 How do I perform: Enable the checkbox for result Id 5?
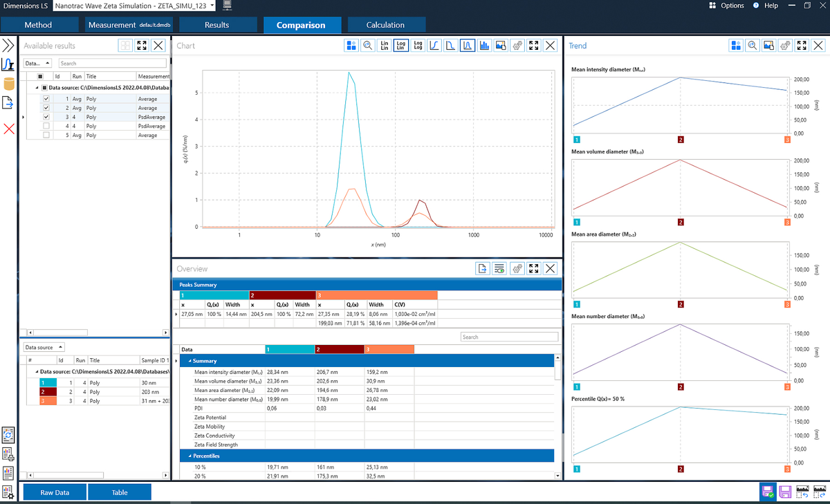[46, 135]
